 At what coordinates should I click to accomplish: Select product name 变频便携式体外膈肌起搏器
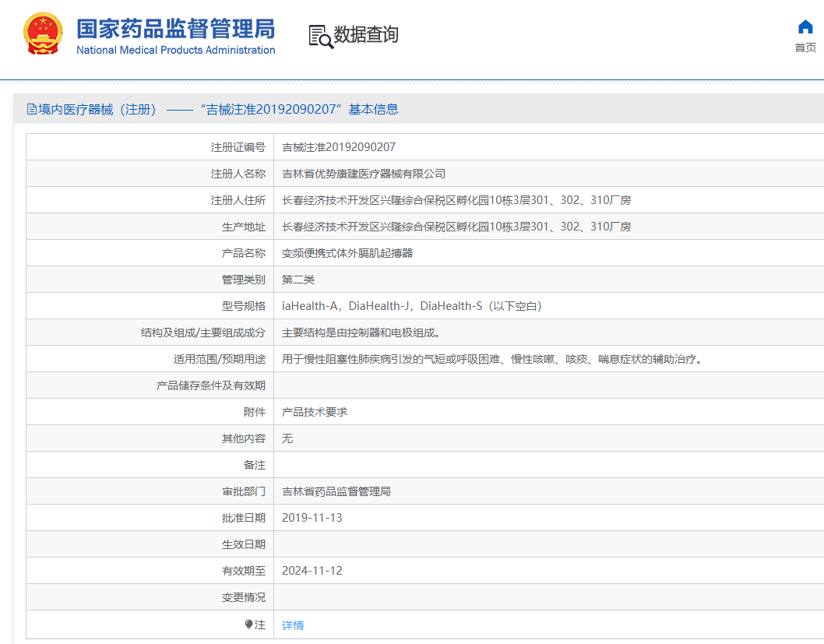(347, 253)
